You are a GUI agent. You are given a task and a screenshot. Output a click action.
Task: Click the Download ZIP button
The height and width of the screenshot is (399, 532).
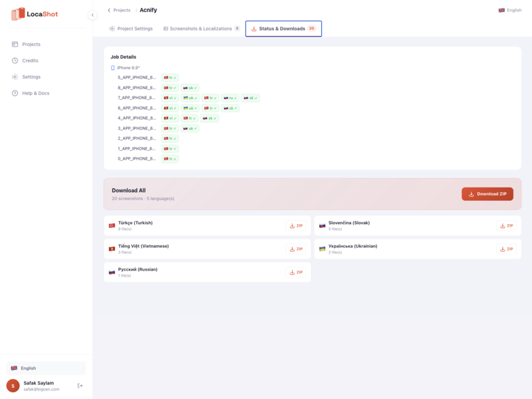click(487, 194)
